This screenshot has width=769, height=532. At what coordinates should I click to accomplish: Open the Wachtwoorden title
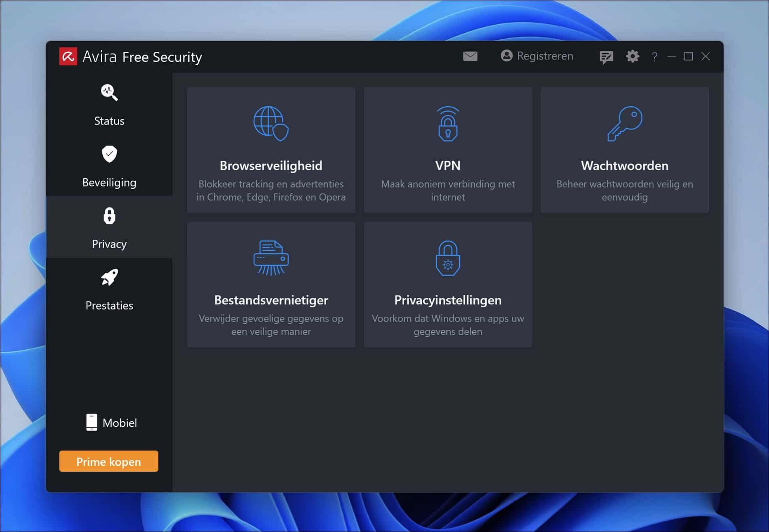click(x=625, y=166)
